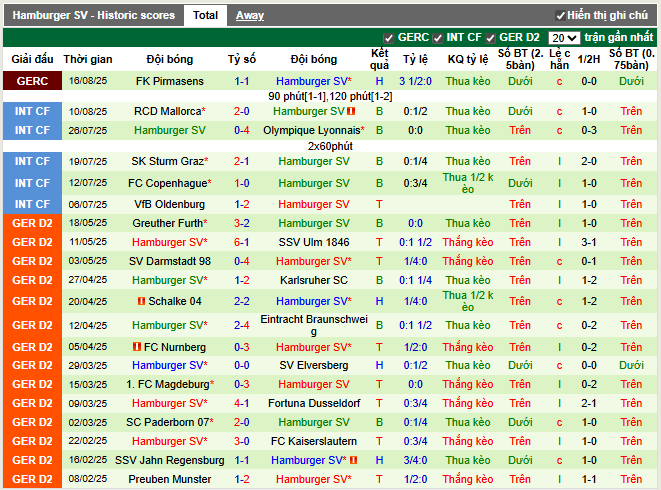Click result T in VfB Oldenburg row
This screenshot has height=490, width=661.
click(x=379, y=204)
